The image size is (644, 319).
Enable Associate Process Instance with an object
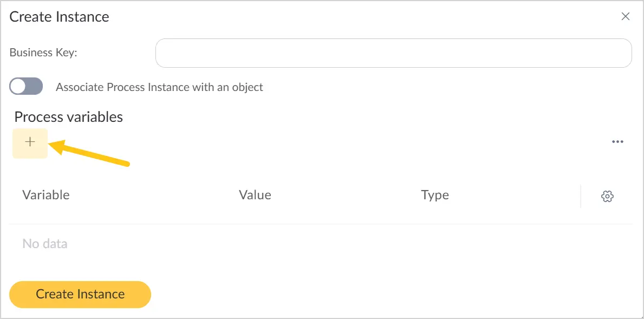click(26, 86)
